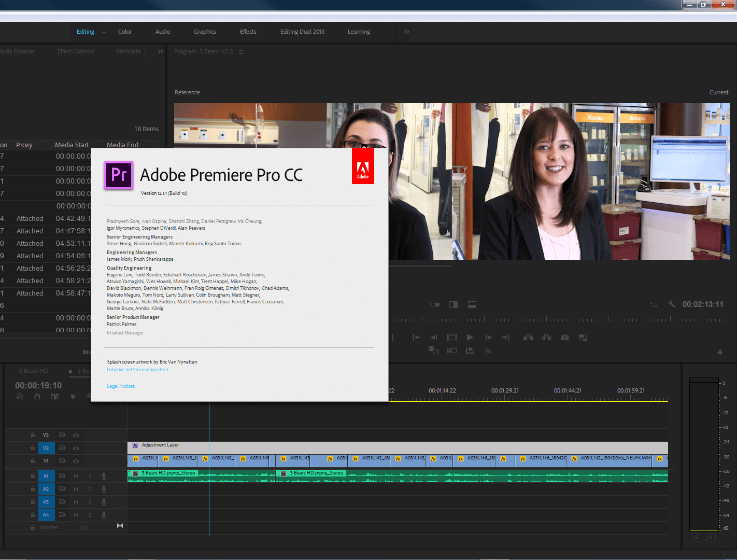The height and width of the screenshot is (560, 737).
Task: Click Adobe logo in About dialog
Action: pos(363,166)
